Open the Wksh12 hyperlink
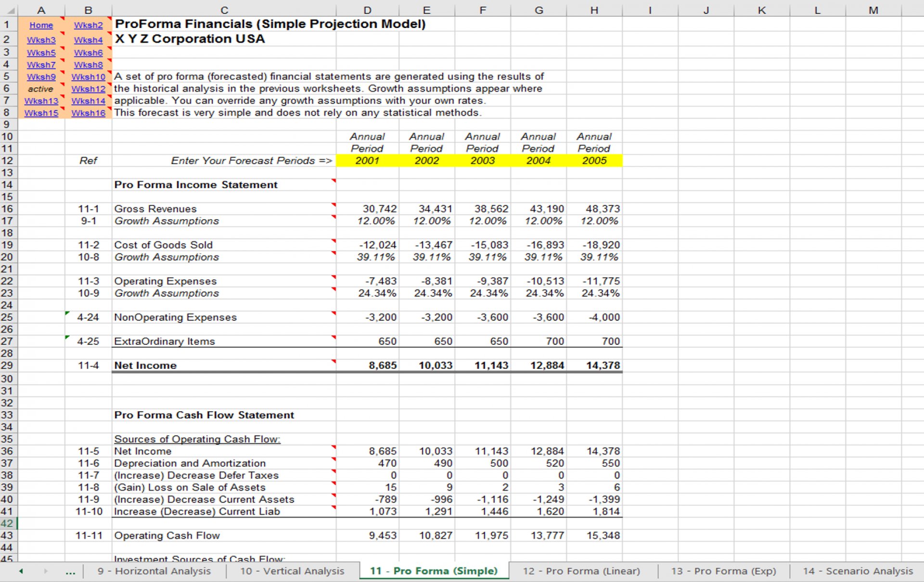 click(x=88, y=89)
